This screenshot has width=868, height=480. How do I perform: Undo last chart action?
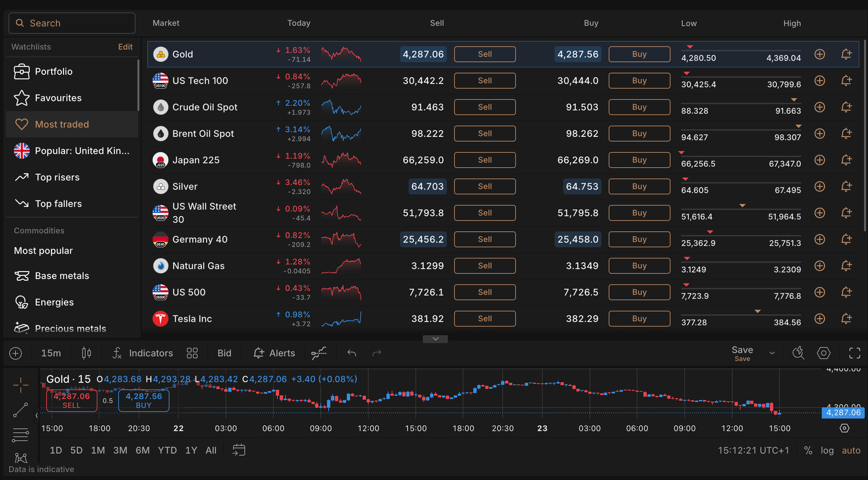click(x=352, y=353)
